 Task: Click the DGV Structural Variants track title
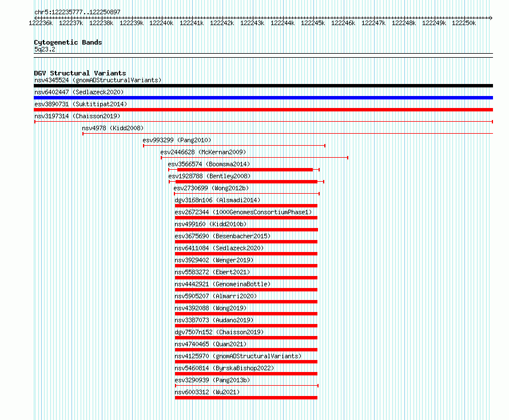[x=80, y=73]
